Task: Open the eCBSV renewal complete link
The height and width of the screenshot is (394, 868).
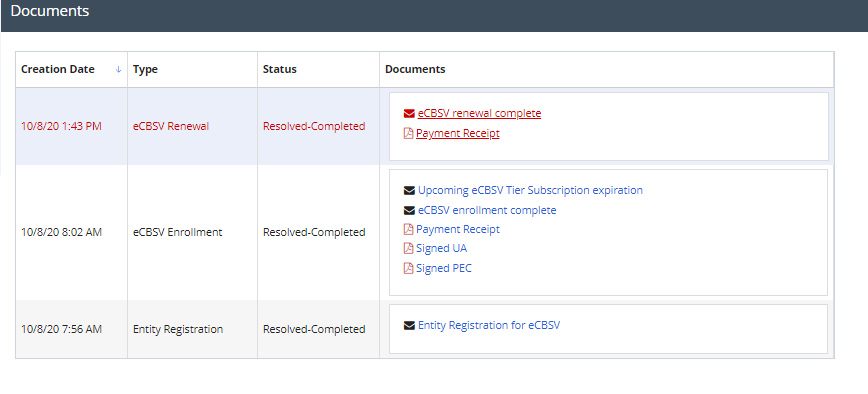Action: click(479, 113)
